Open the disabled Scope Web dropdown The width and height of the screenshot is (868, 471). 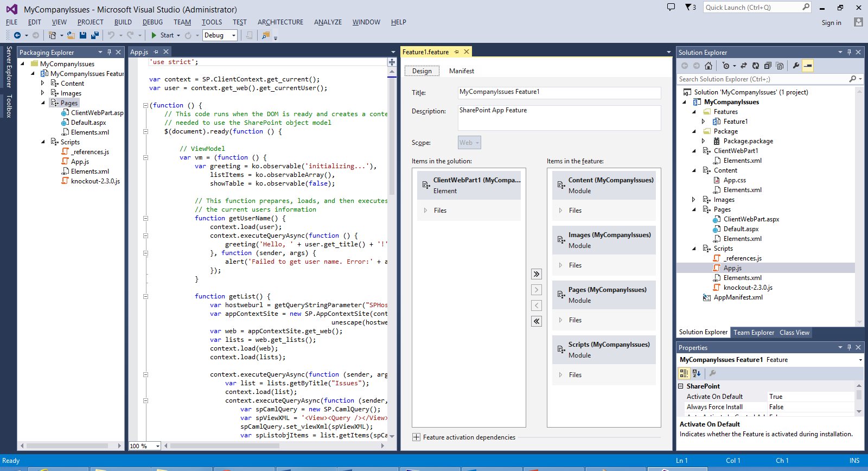pos(469,143)
